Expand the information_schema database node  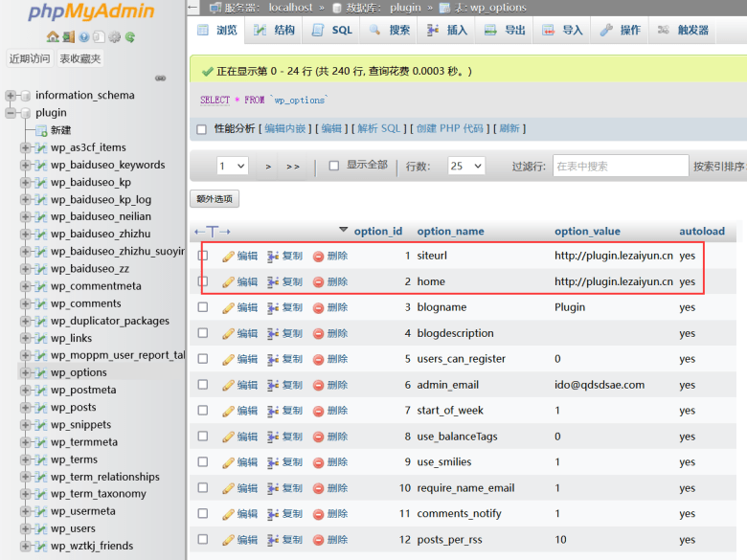(x=11, y=96)
